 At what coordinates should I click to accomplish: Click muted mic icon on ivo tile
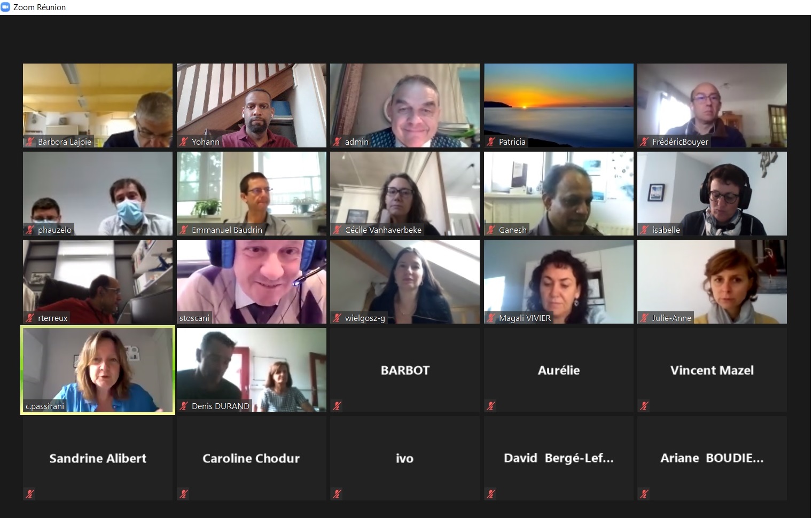(337, 494)
